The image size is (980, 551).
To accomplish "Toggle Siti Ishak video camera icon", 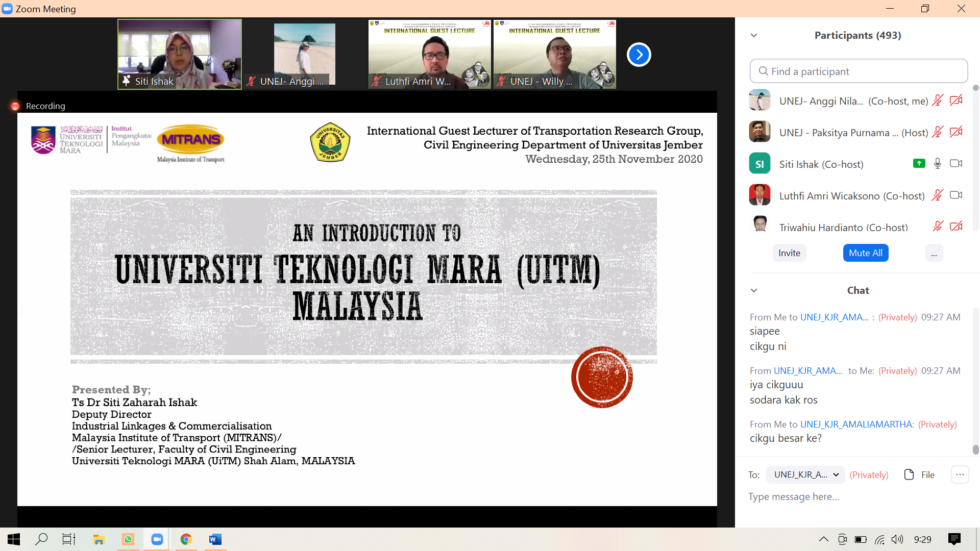I will tap(956, 163).
